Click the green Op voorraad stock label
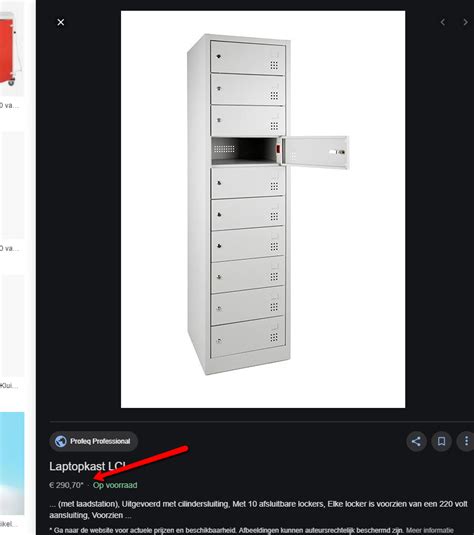 [115, 485]
